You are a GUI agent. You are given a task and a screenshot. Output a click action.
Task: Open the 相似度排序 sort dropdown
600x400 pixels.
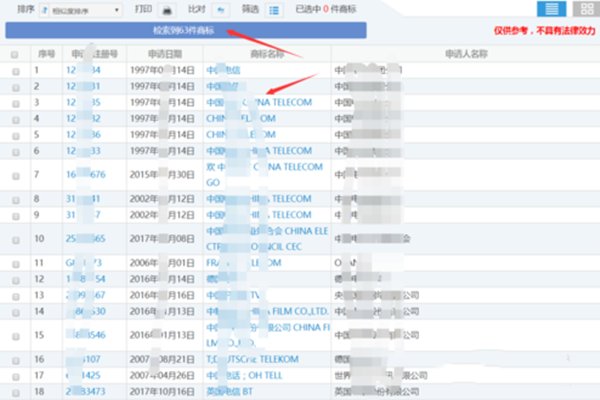click(x=81, y=10)
